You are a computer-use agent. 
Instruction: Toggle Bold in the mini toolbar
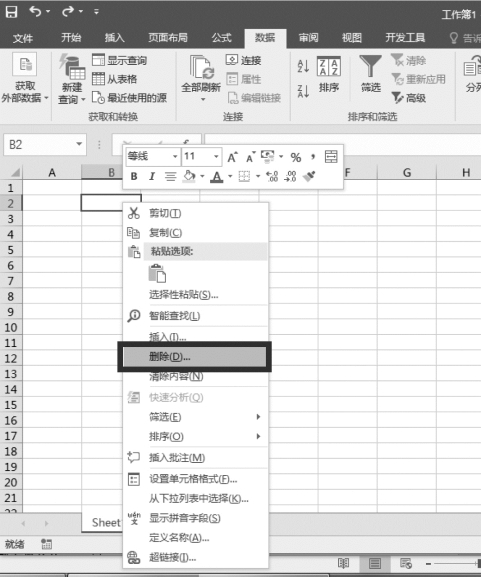point(134,177)
